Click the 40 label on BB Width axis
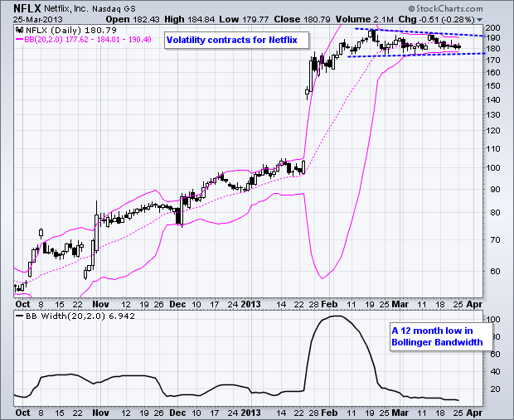This screenshot has width=514, height=420. [495, 371]
